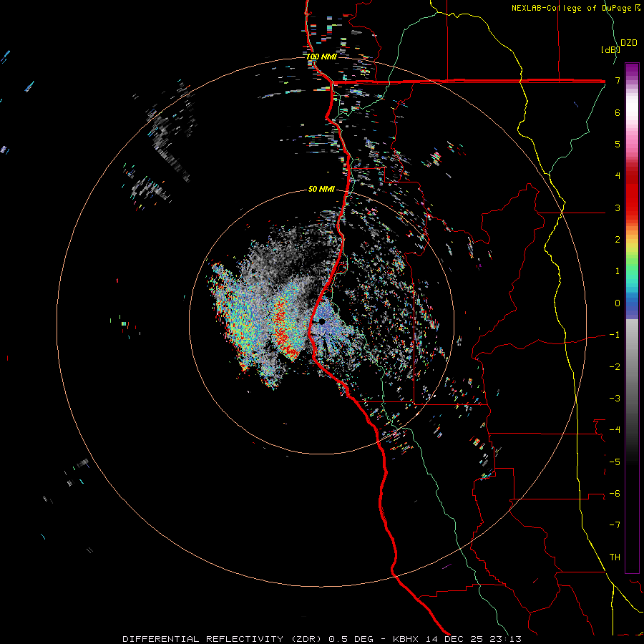Click the scale label 2

pos(618,240)
